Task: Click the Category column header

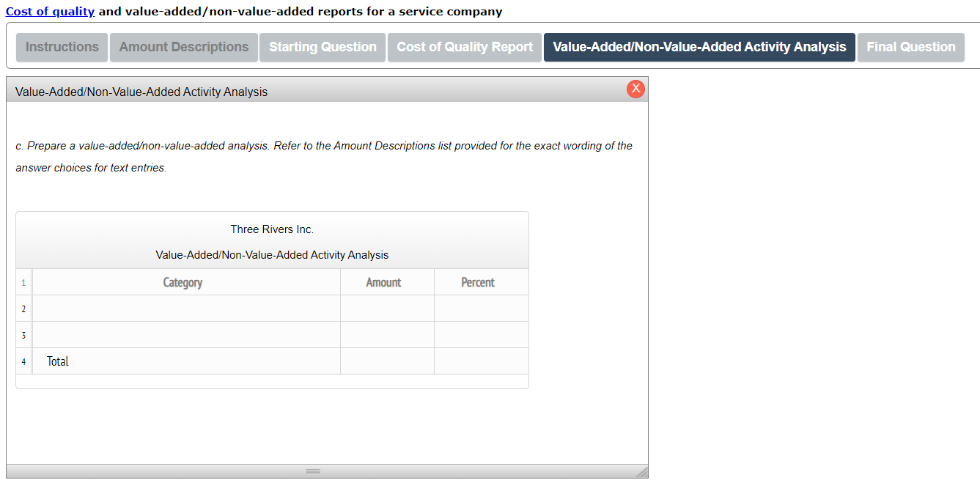Action: [183, 281]
